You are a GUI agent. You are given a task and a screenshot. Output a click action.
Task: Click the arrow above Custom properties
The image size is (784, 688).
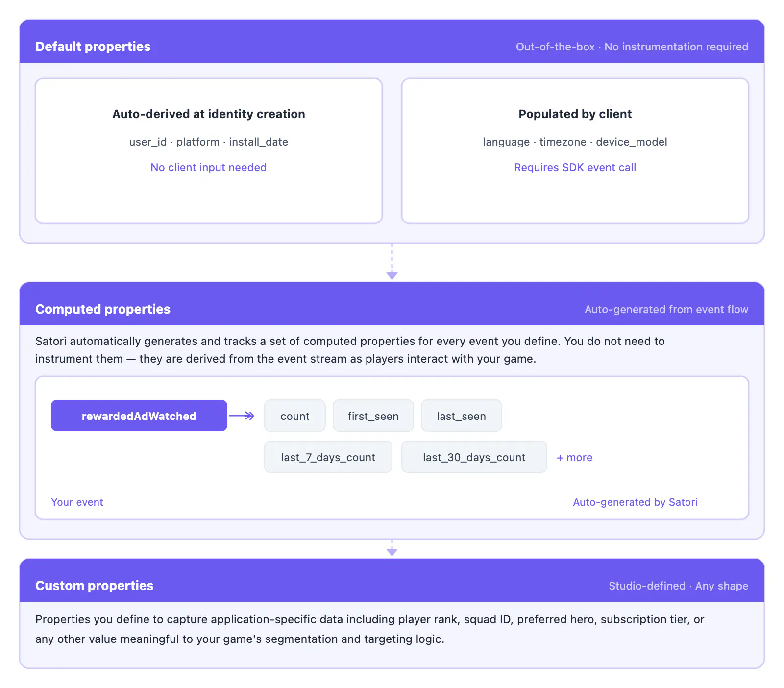click(x=392, y=549)
